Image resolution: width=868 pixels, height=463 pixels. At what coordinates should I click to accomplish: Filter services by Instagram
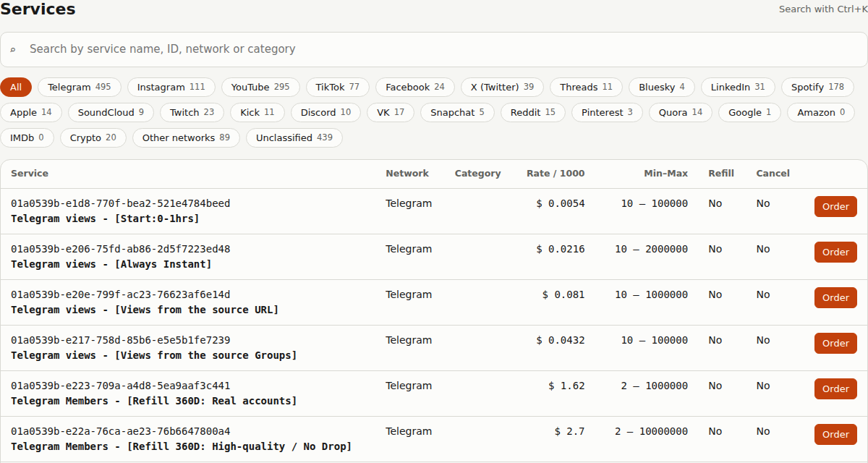click(171, 88)
